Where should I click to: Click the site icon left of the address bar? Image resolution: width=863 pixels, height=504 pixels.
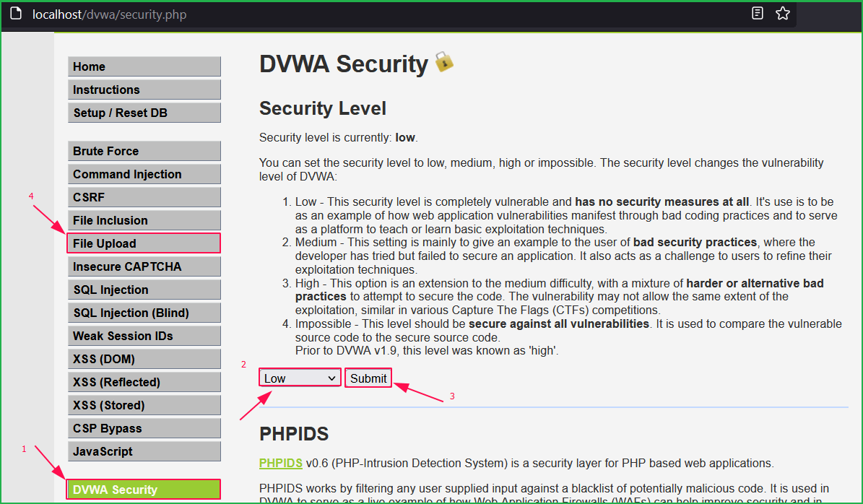click(16, 12)
